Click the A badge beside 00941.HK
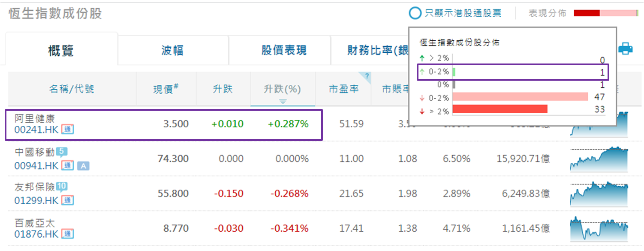Viewport: 644px width, 251px height. click(x=83, y=166)
